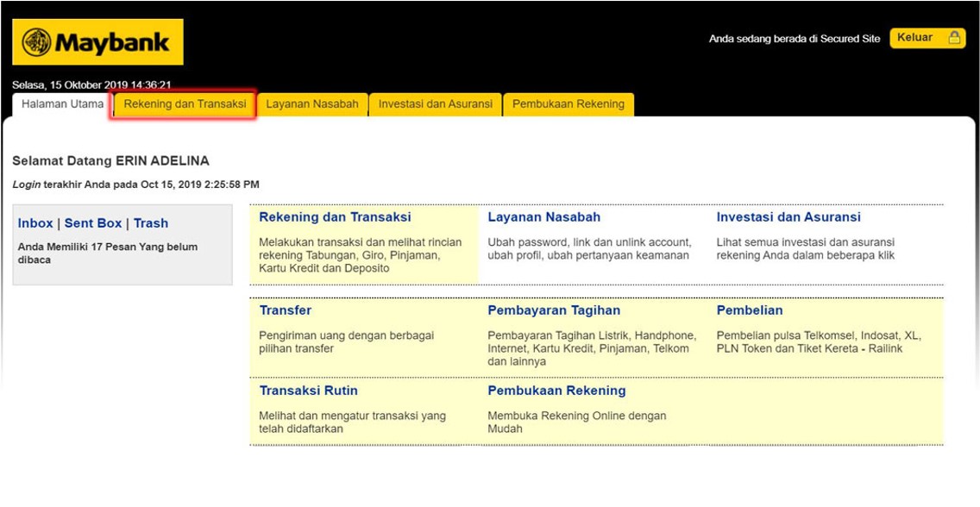Click 'Selamat Datang ERIN ADELINA' greeting
Screen dimensions: 980x507
click(110, 161)
